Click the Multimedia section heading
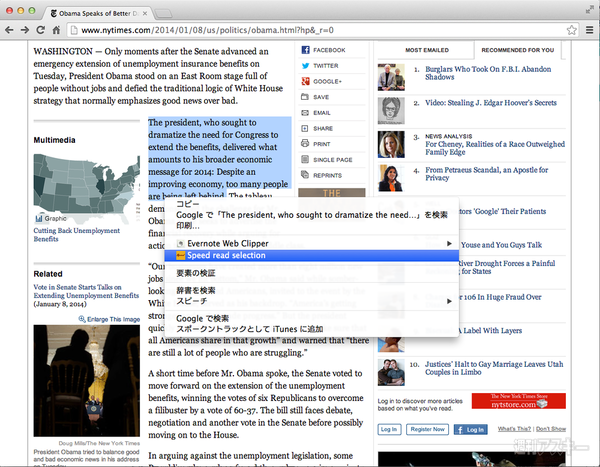 point(54,140)
